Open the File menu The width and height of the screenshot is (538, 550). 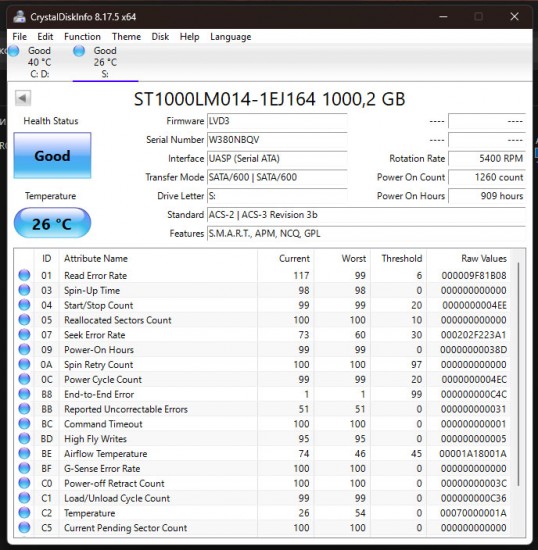(19, 36)
